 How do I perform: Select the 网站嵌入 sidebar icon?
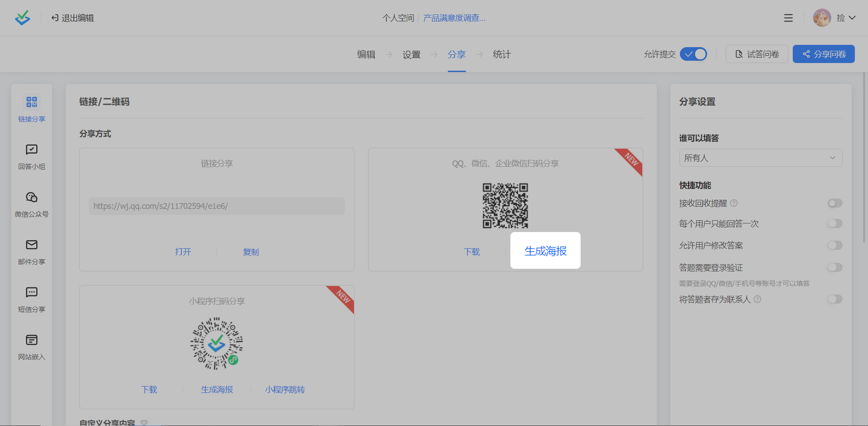pos(32,340)
